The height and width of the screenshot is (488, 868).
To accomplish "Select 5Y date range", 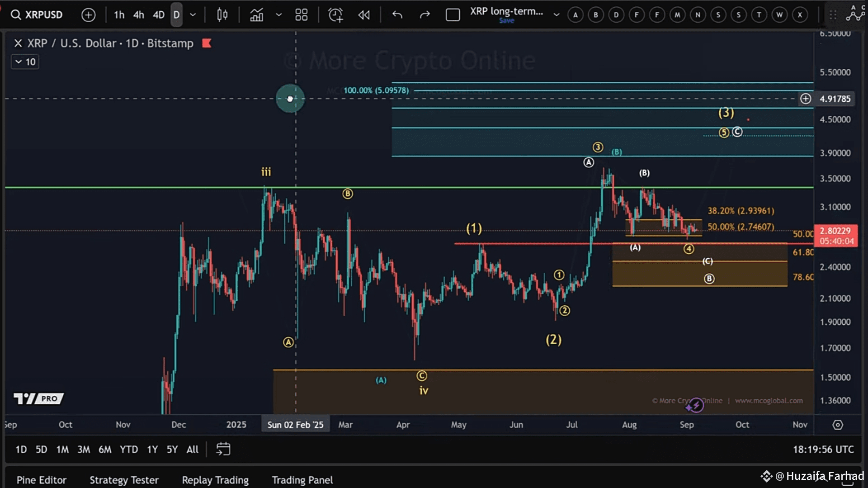I will point(172,450).
